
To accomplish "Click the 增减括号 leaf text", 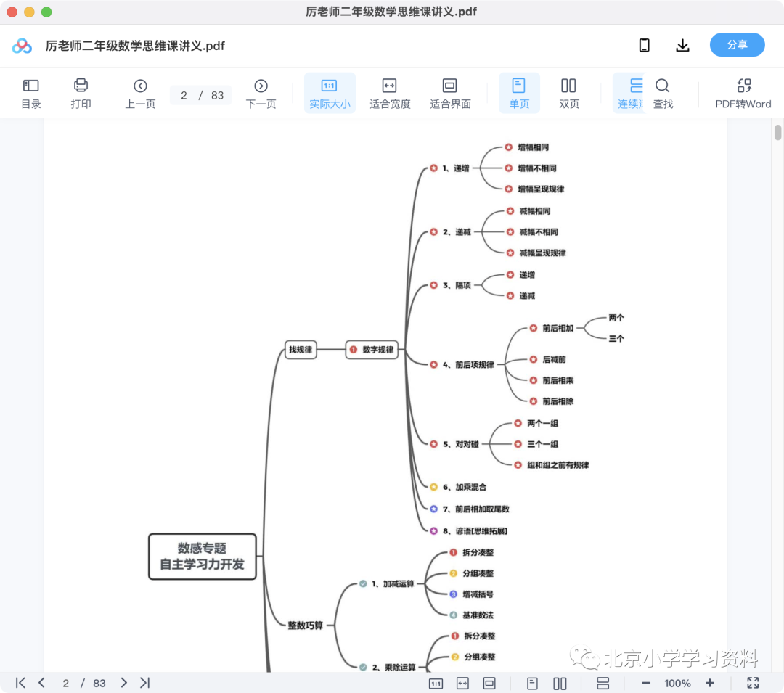I will [478, 594].
